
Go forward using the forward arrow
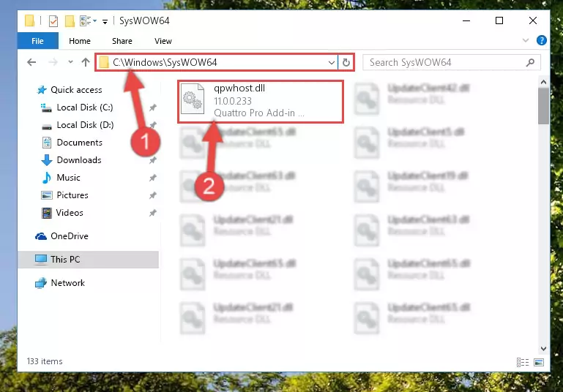(53, 62)
